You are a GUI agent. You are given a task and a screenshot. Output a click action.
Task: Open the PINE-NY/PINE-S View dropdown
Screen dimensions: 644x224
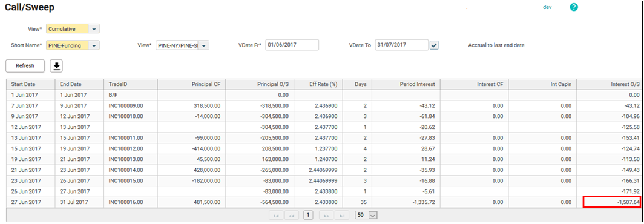click(x=204, y=45)
